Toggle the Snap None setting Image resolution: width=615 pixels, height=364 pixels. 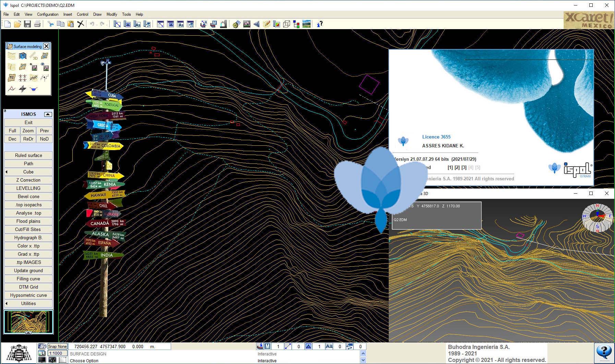(x=57, y=347)
